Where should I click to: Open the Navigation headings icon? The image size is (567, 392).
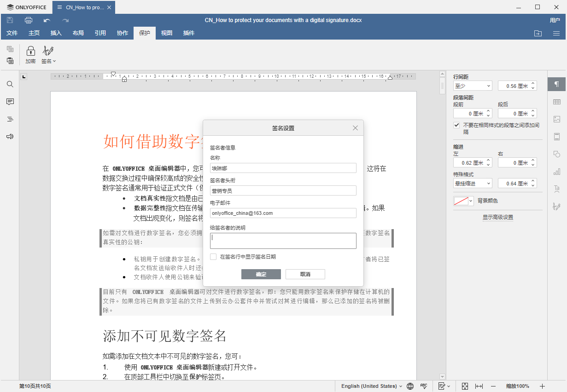click(10, 119)
